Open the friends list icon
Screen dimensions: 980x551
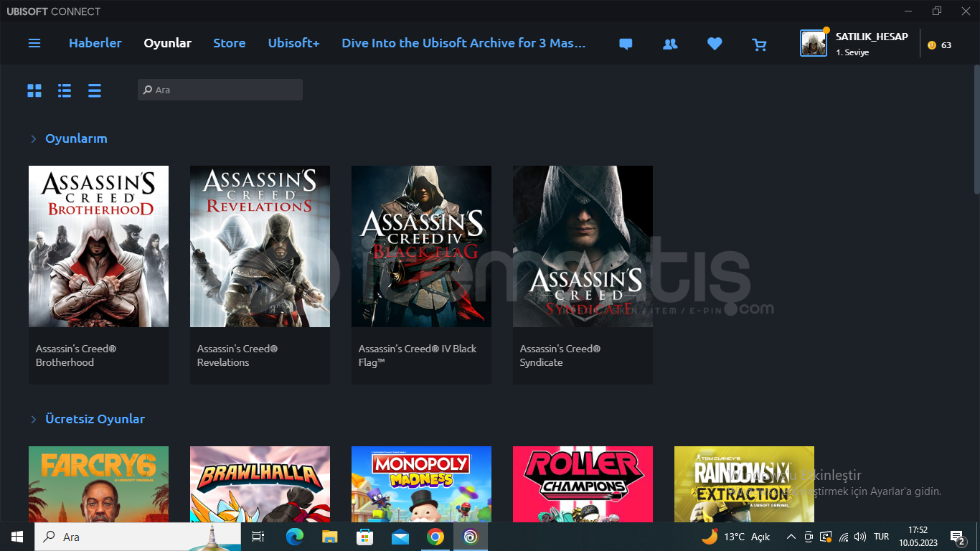[670, 44]
